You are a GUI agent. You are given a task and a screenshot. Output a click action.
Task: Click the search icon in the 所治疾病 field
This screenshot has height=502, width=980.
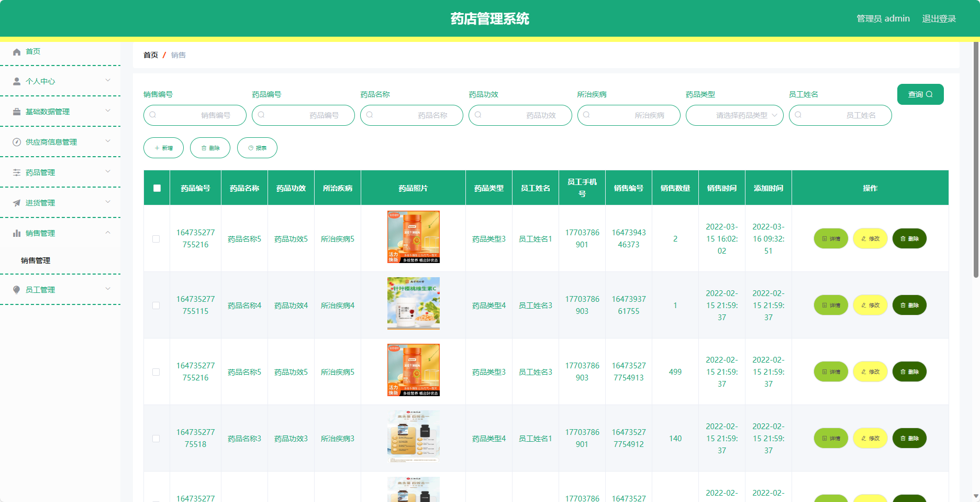pyautogui.click(x=586, y=115)
